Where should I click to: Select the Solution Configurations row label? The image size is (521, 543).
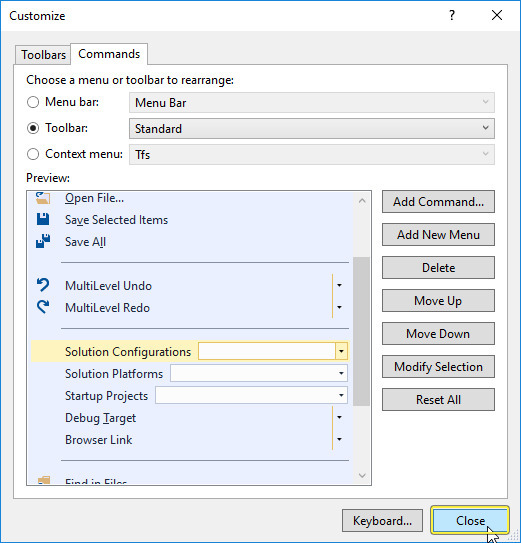[x=128, y=352]
